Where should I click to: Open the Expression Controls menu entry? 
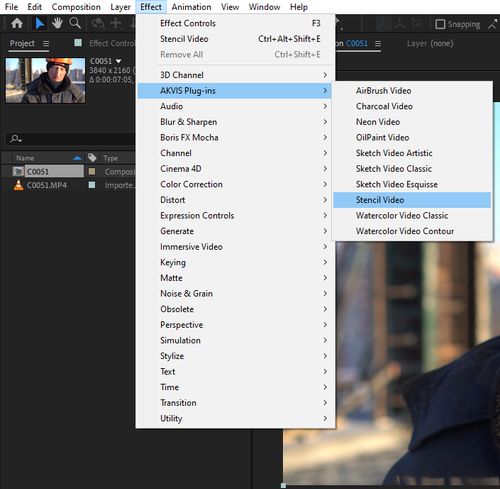[x=235, y=216]
